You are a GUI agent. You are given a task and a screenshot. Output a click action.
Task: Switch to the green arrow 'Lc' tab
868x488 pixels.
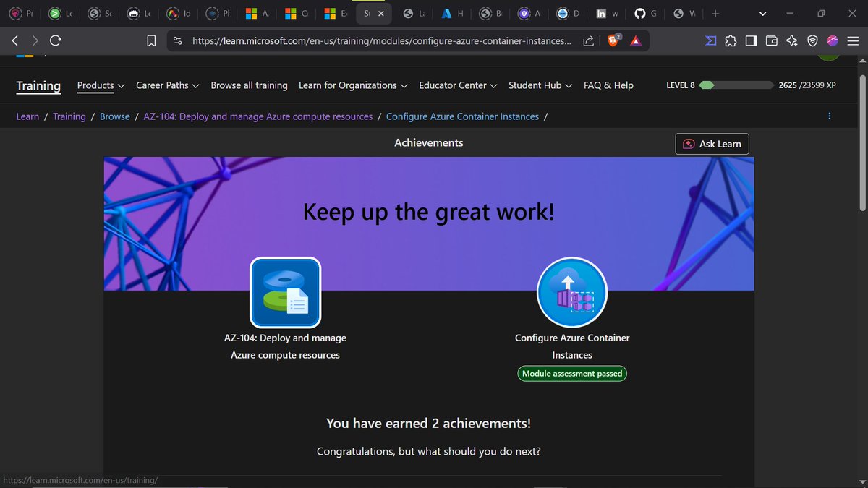(x=61, y=13)
